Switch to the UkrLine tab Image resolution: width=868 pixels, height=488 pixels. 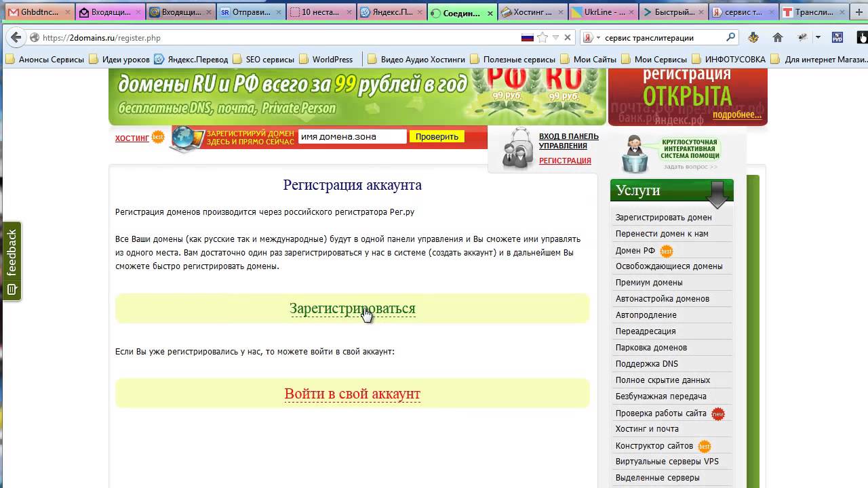(x=602, y=12)
